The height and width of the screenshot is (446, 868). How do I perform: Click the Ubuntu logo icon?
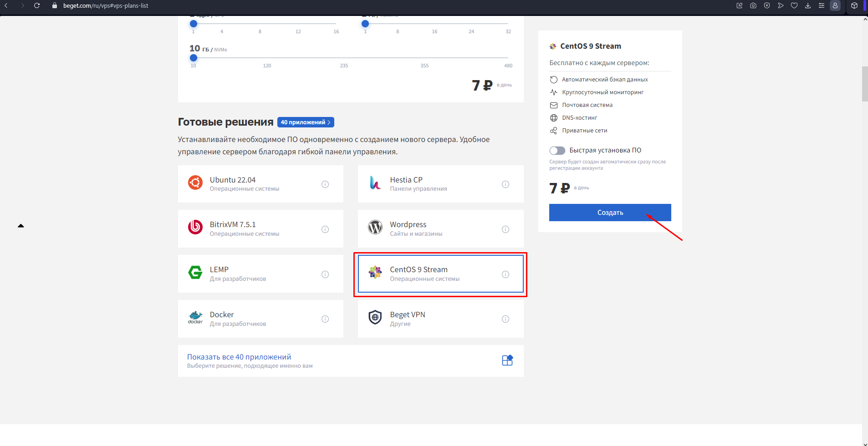coord(195,182)
